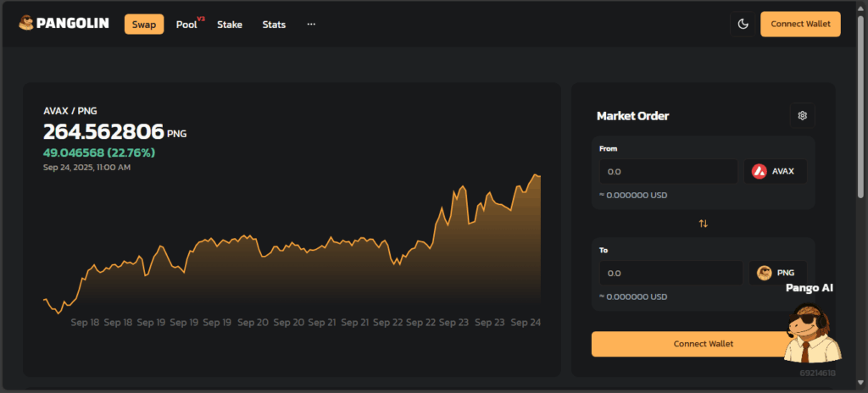Open the Pool V3 tab
Image resolution: width=868 pixels, height=393 pixels.
coord(188,25)
